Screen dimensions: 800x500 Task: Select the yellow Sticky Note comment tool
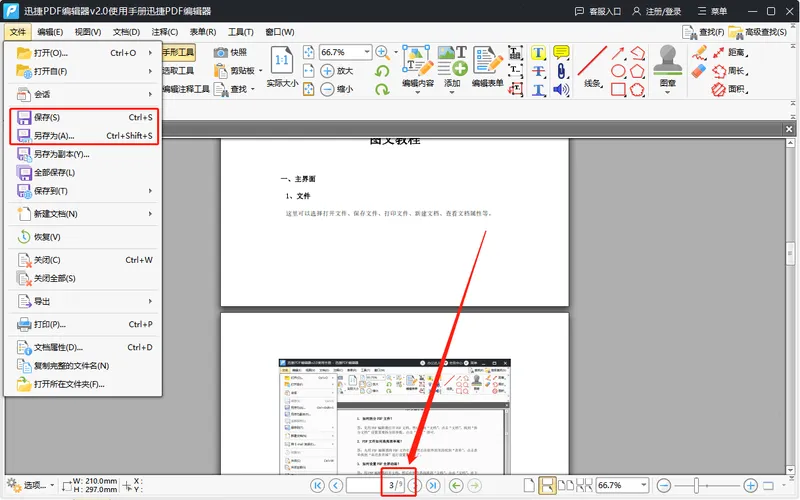click(561, 52)
